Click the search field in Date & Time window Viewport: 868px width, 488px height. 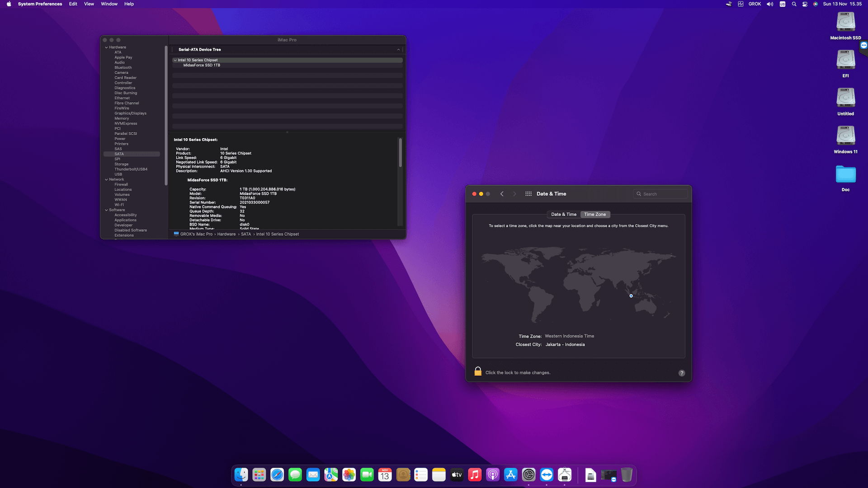pos(660,193)
